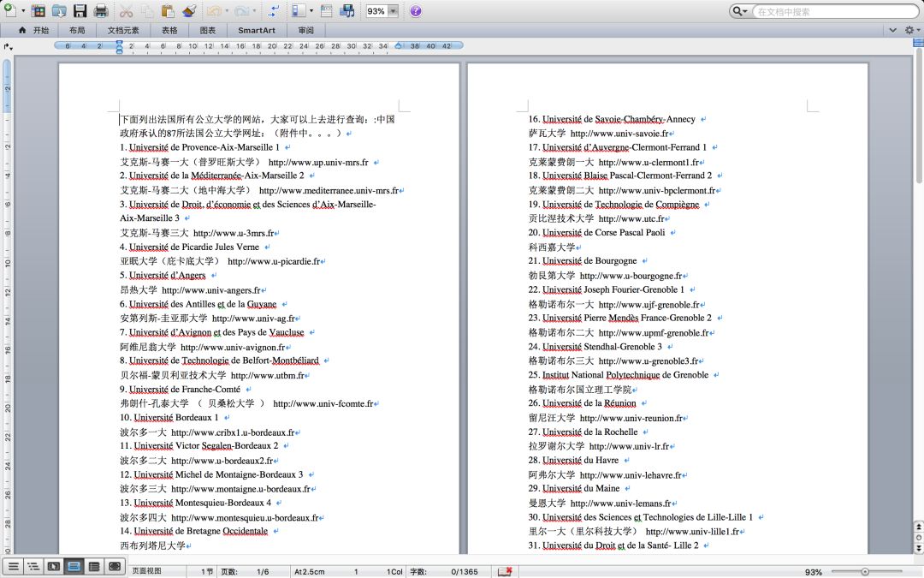Click the right indent marker on ruler

[x=399, y=45]
